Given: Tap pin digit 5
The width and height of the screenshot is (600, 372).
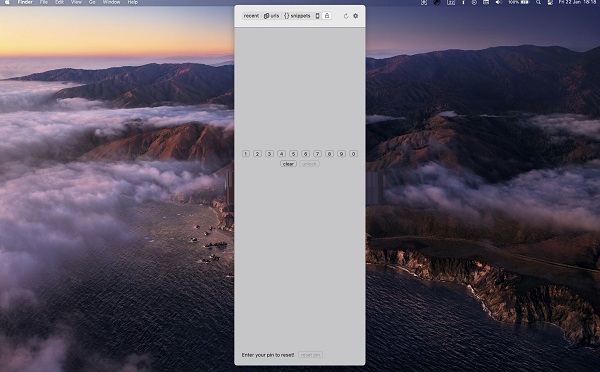Looking at the screenshot, I should point(293,153).
